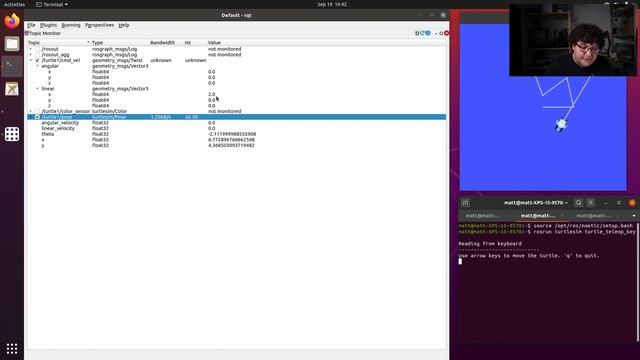Click the undock icon in Topic Monitor header
This screenshot has height=360, width=640.
click(441, 33)
